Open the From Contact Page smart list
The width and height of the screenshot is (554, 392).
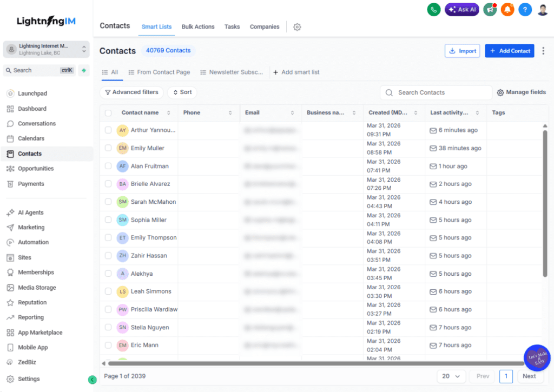coord(159,72)
